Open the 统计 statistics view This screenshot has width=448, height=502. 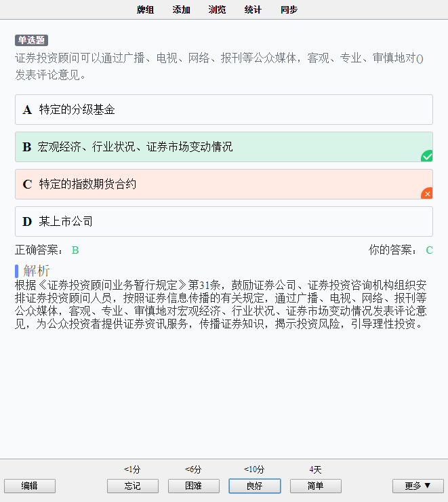tap(253, 9)
